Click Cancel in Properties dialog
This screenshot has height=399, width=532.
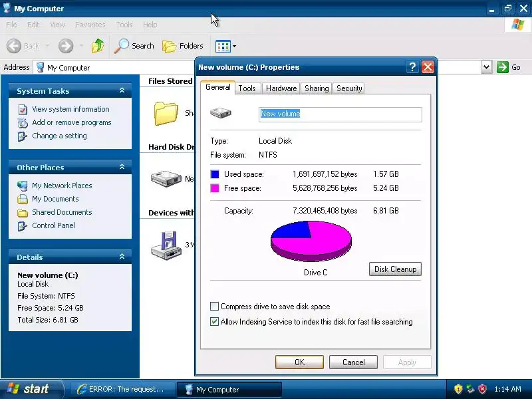click(354, 362)
